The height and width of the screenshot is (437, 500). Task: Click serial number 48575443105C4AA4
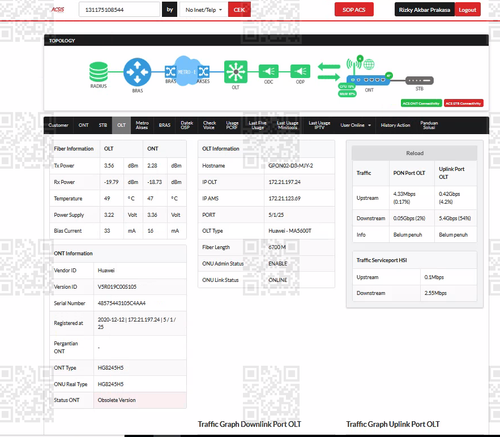[x=121, y=303]
